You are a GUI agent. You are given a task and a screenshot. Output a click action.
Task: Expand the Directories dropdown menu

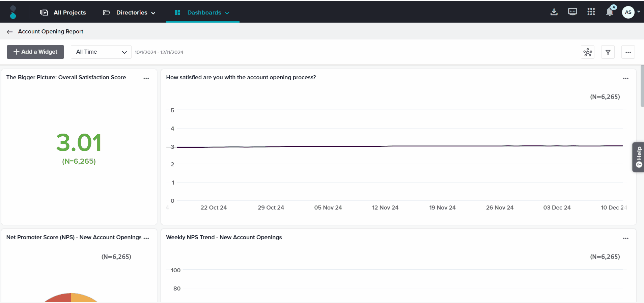point(130,12)
